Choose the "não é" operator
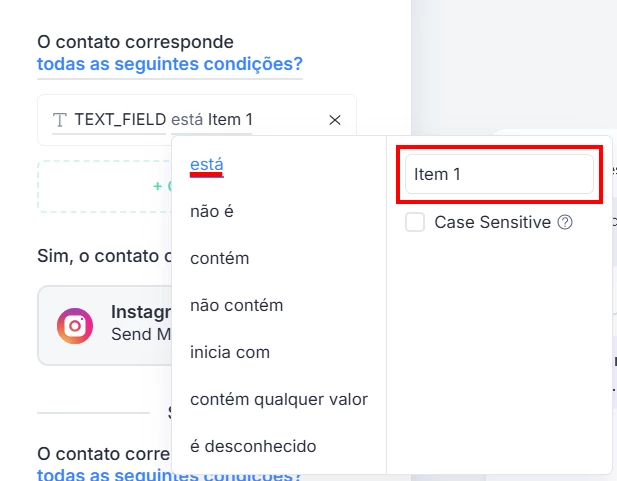Screen dimensions: 617x481 [x=211, y=211]
